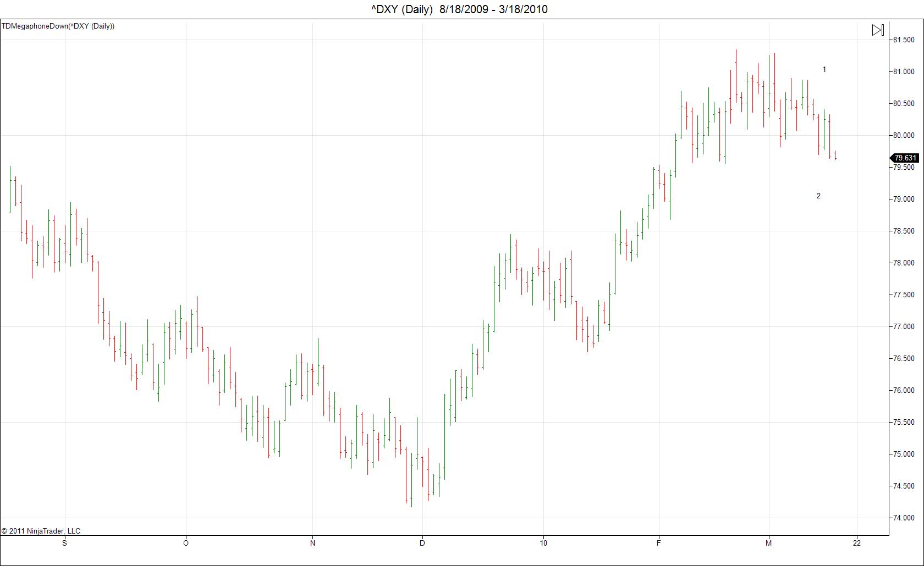Select the megaphone point label 1
This screenshot has width=924, height=566.
click(x=824, y=69)
